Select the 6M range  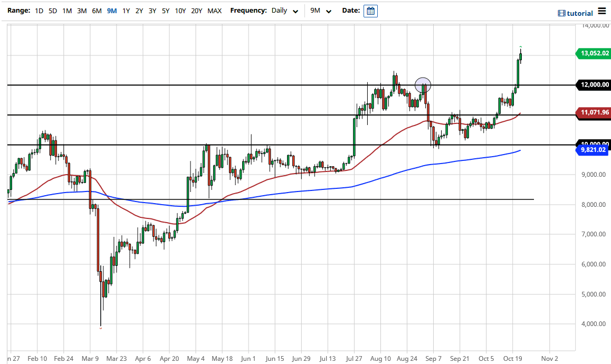pos(97,11)
